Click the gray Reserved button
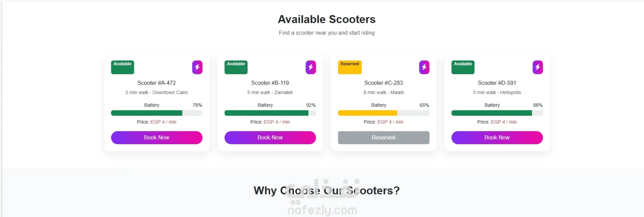The height and width of the screenshot is (217, 644). (383, 138)
